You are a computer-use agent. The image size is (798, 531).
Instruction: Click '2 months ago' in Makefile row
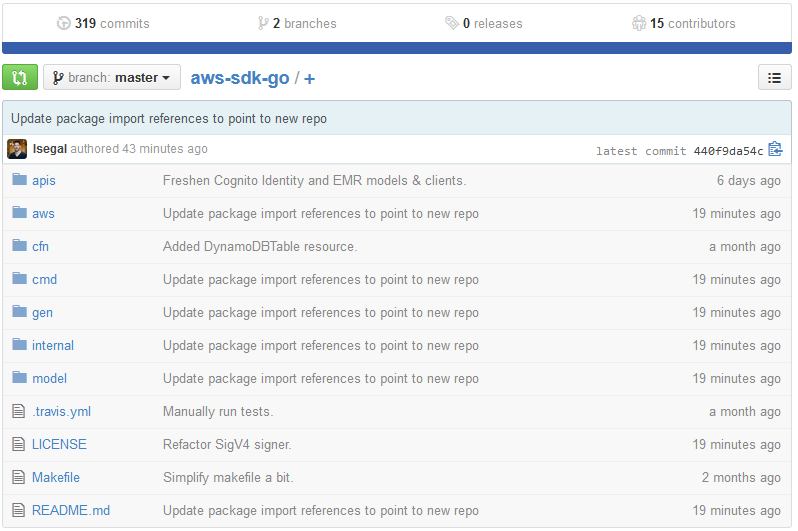click(x=741, y=478)
